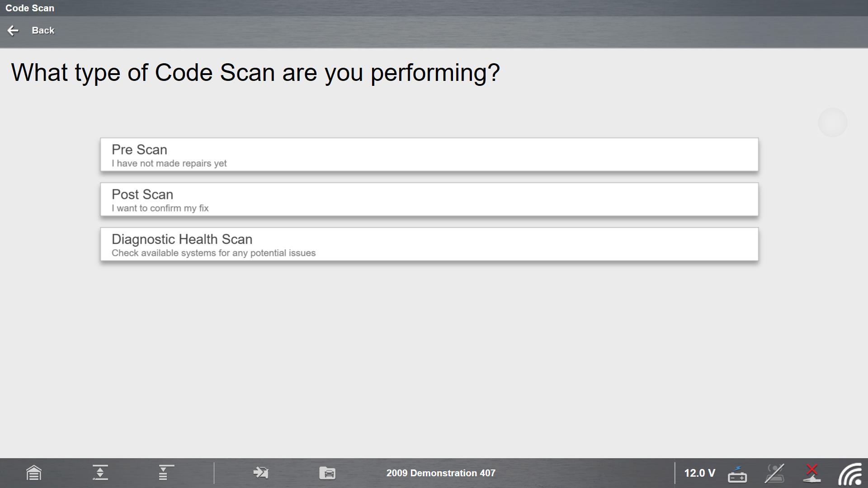868x488 pixels.
Task: Start the Diagnostic Health Scan
Action: pyautogui.click(x=429, y=244)
